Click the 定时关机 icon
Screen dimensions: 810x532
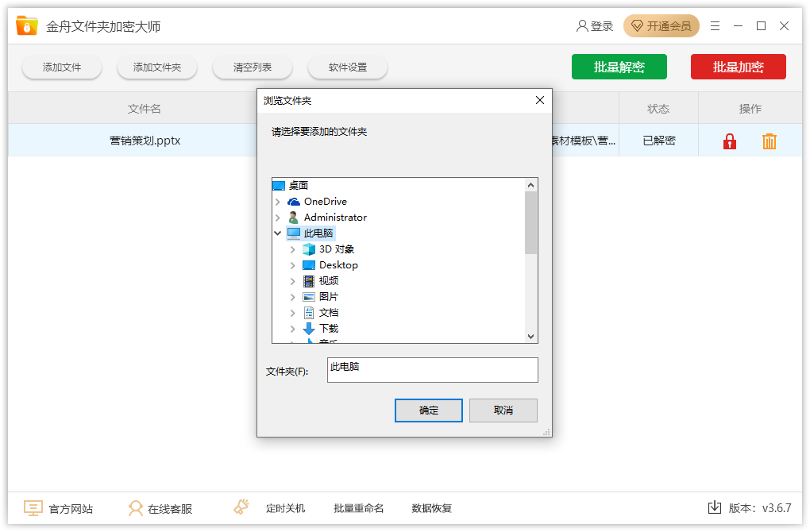pyautogui.click(x=241, y=507)
